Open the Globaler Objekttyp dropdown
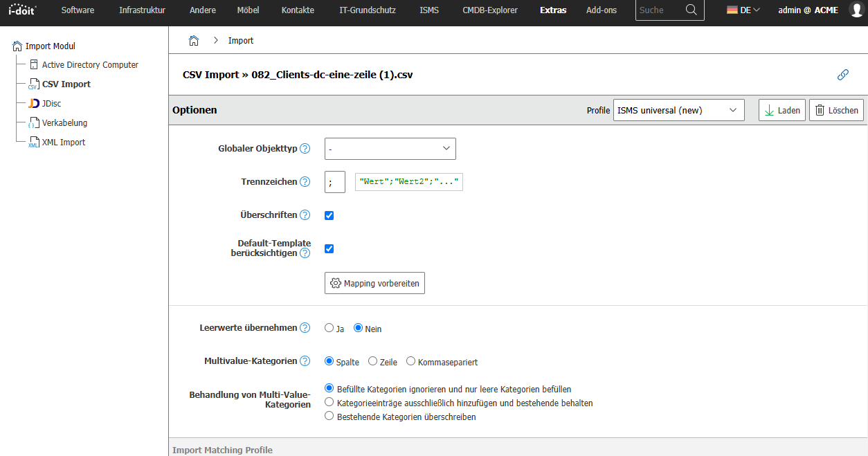The width and height of the screenshot is (868, 456). pyautogui.click(x=390, y=149)
